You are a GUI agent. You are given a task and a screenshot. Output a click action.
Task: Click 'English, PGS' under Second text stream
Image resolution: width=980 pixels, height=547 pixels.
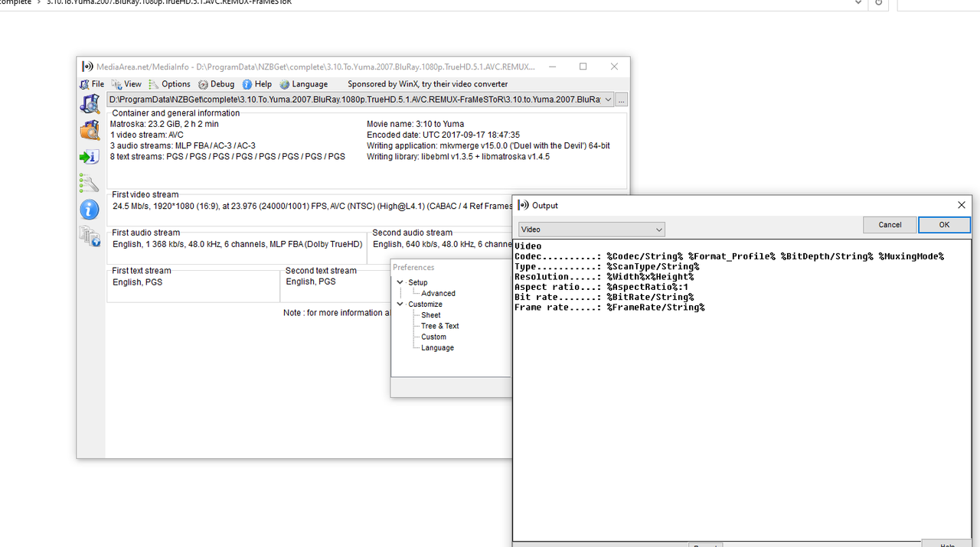tap(311, 282)
